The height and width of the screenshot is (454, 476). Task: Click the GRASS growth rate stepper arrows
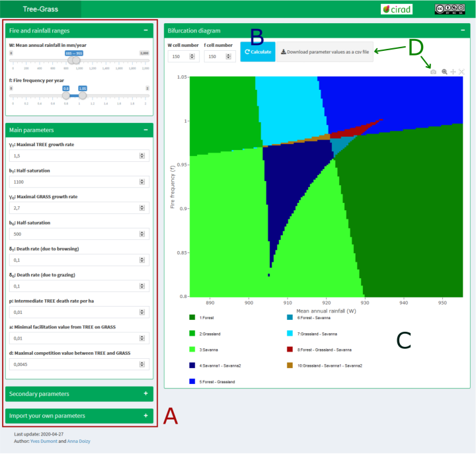tap(141, 208)
